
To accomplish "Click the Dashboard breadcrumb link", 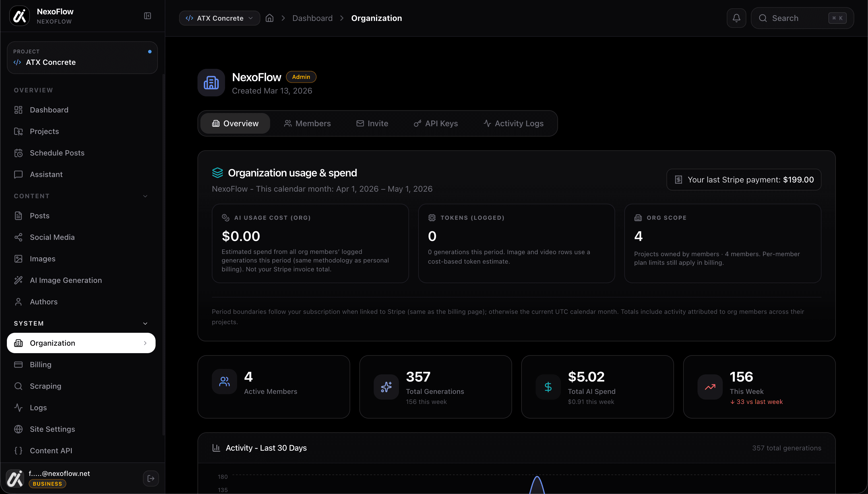I will click(x=312, y=18).
